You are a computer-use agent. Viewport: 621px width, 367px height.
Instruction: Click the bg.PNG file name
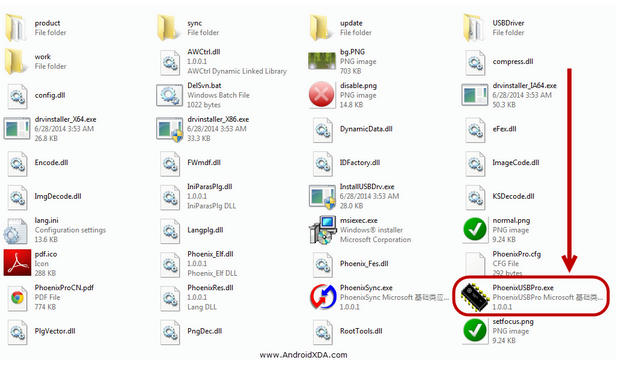pos(352,52)
